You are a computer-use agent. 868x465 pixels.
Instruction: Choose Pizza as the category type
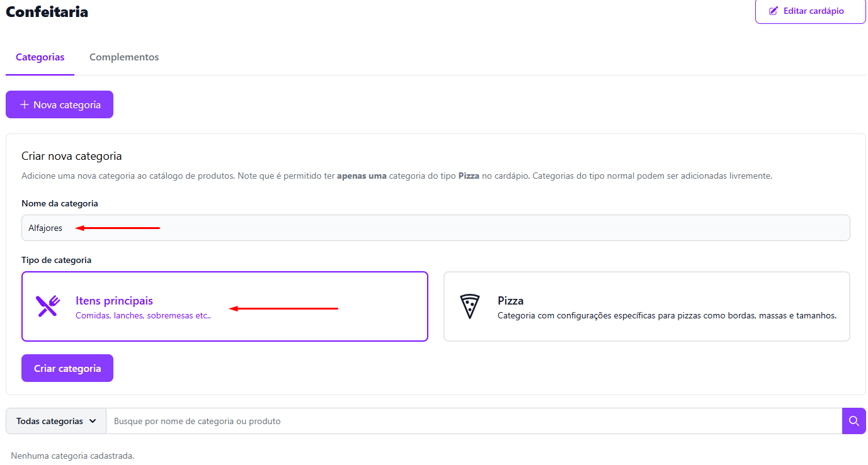click(646, 306)
